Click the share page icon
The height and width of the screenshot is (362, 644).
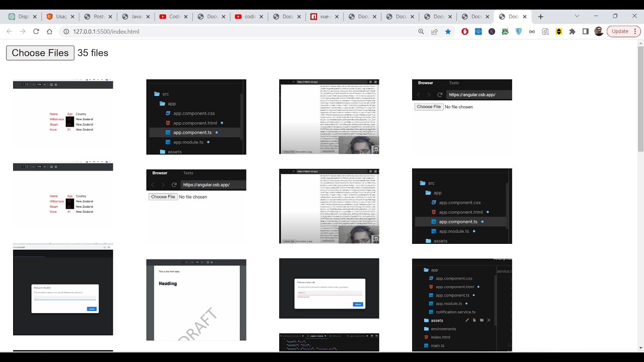pyautogui.click(x=434, y=31)
